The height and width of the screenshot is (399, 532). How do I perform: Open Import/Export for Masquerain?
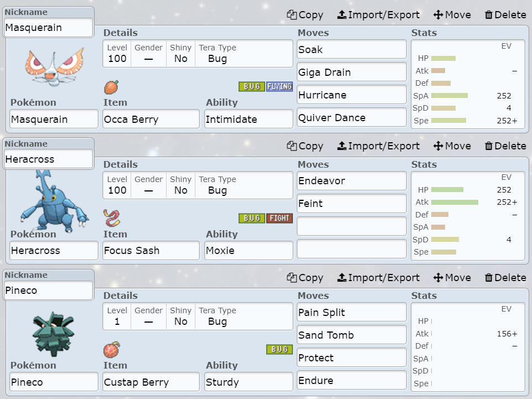(x=378, y=15)
